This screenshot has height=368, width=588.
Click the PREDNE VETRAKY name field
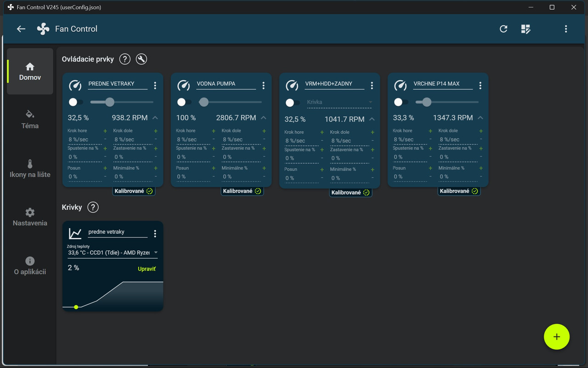pos(118,84)
